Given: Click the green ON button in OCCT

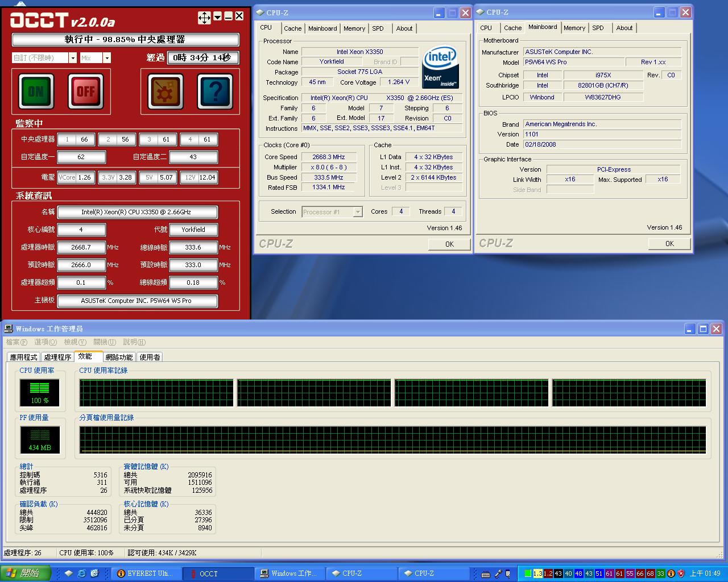Looking at the screenshot, I should (36, 91).
